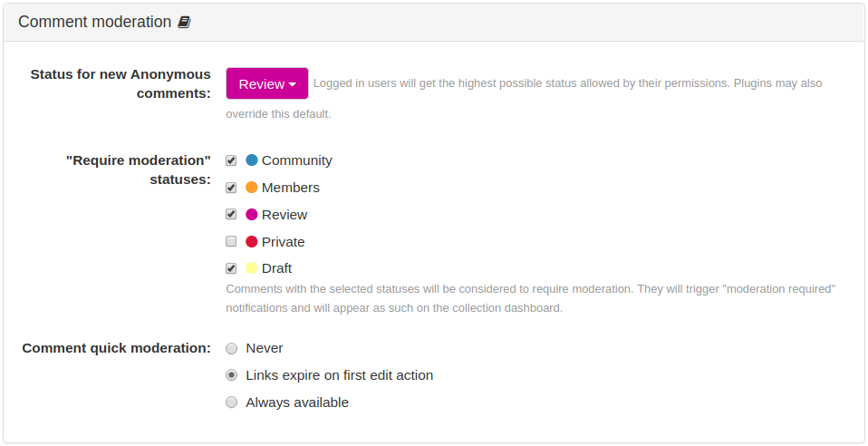Click the Community label text
The width and height of the screenshot is (868, 446).
(296, 160)
